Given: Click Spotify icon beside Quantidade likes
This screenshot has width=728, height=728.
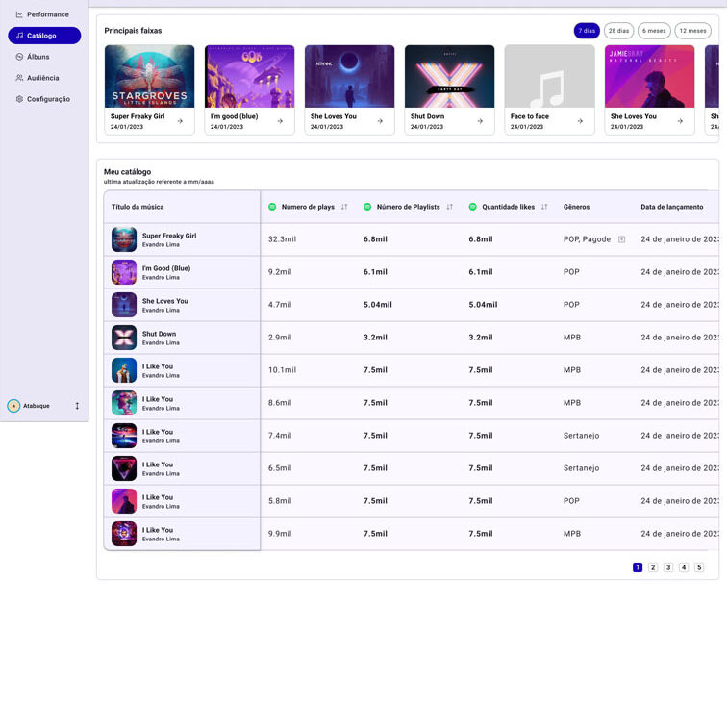Looking at the screenshot, I should click(472, 207).
